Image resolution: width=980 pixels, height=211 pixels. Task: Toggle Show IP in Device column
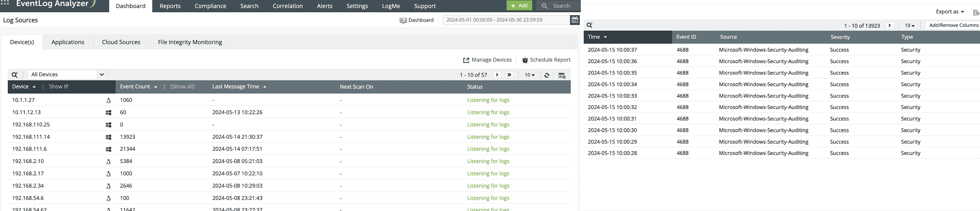click(58, 86)
